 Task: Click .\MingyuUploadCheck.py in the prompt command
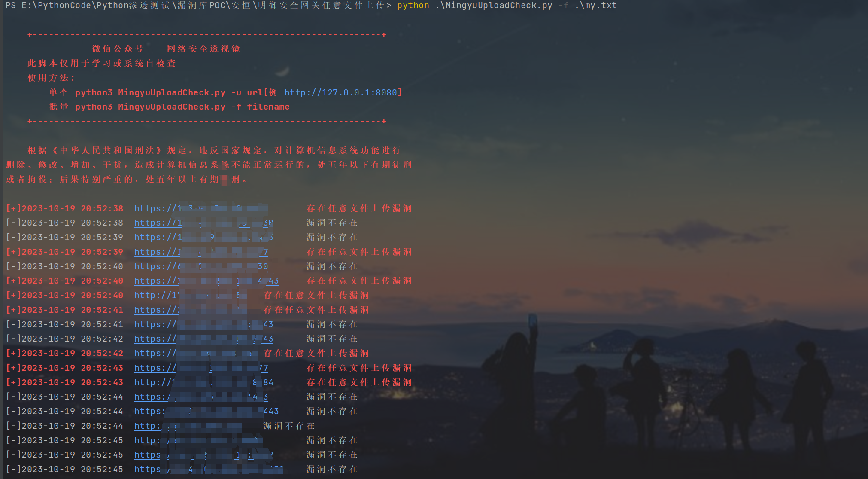point(494,6)
